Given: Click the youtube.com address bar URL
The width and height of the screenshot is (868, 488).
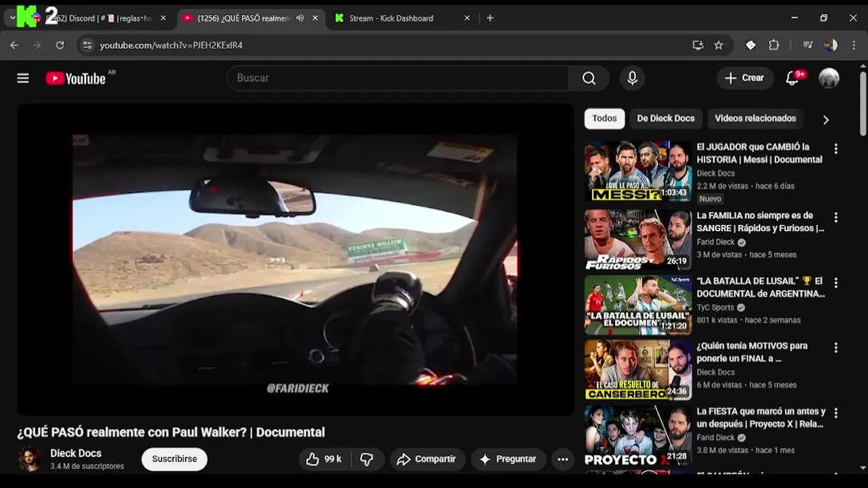Looking at the screenshot, I should (x=171, y=45).
